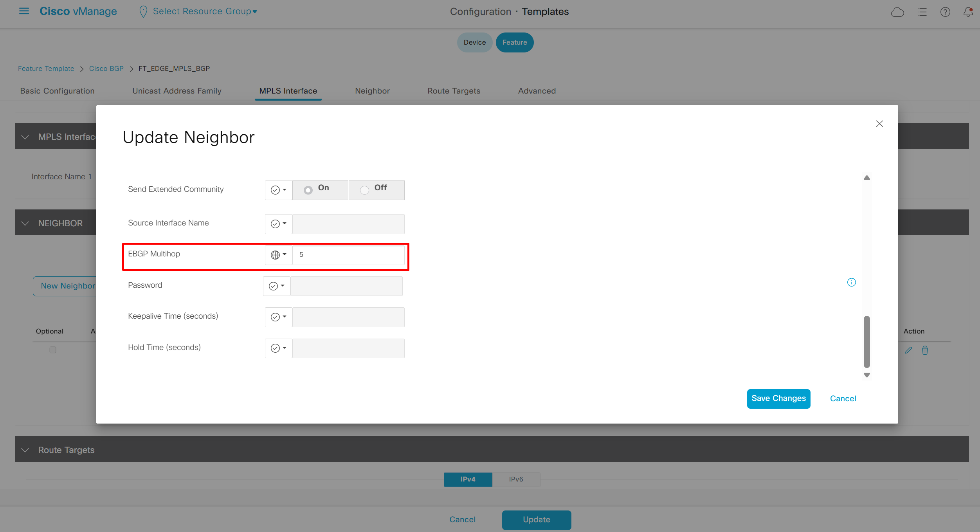This screenshot has height=532, width=980.
Task: Open the task list icon
Action: [922, 12]
